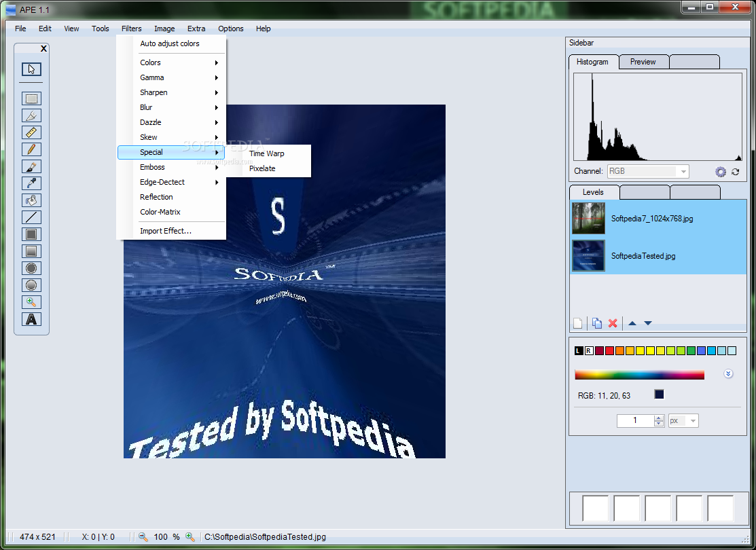Screen dimensions: 756x550
Task: Select the R right-color swatch
Action: pyautogui.click(x=589, y=351)
